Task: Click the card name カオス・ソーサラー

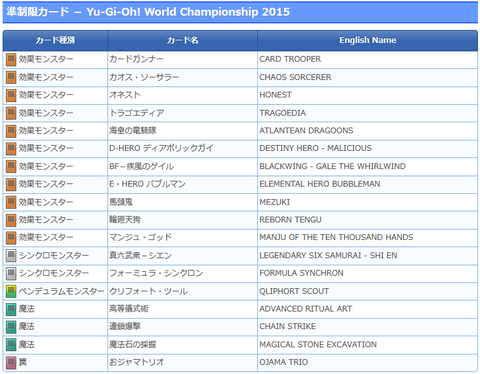Action: click(x=144, y=77)
